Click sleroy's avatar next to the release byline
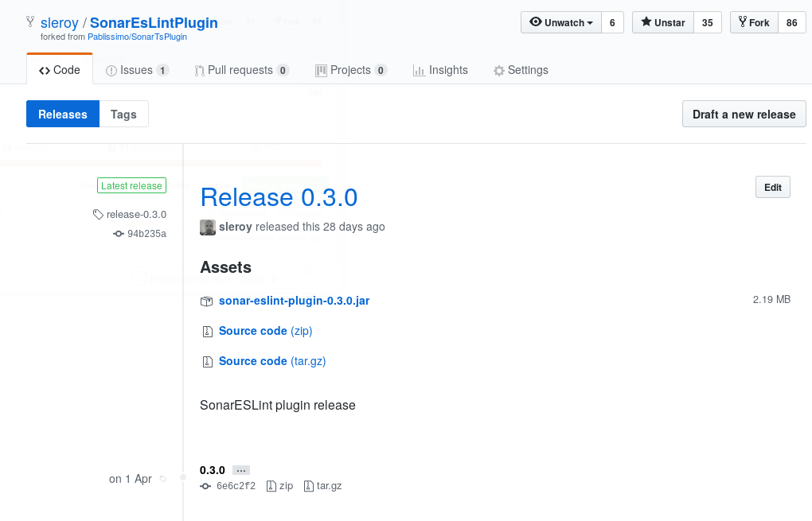Viewport: 812px width, 521px height. pyautogui.click(x=207, y=227)
